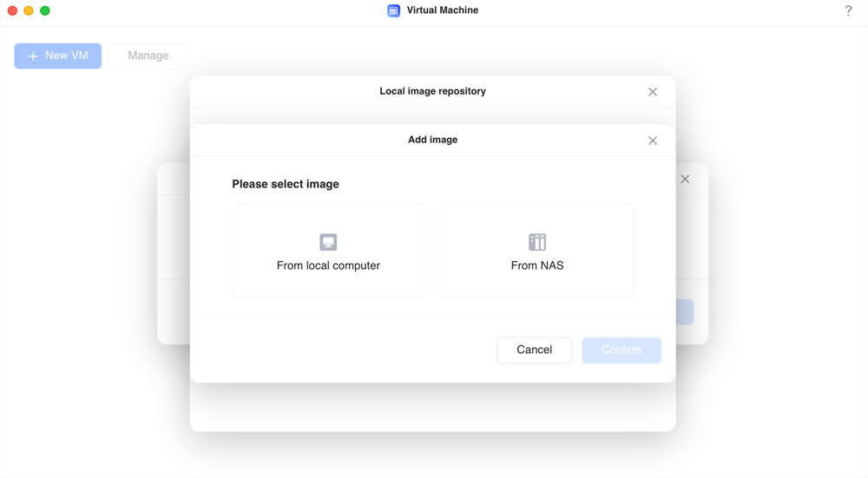Choose the From NAS option card
Viewport: 868px width, 478px height.
(x=537, y=251)
